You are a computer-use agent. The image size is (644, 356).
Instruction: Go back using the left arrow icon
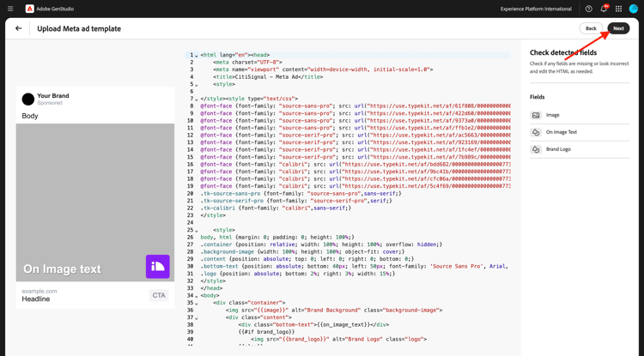[19, 28]
